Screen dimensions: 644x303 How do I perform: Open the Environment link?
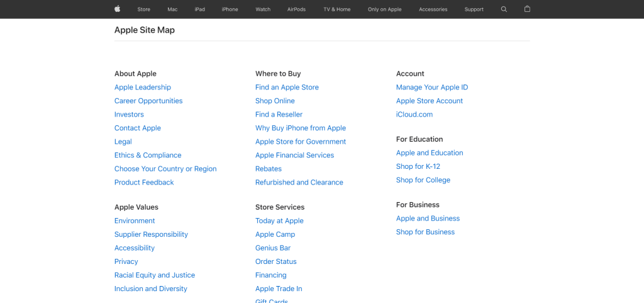tap(135, 220)
